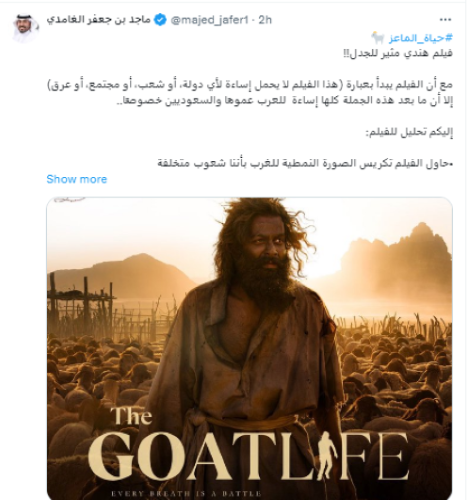Click the walking silhouette inside GOATLIFE title
The width and height of the screenshot is (471, 500).
tap(324, 455)
